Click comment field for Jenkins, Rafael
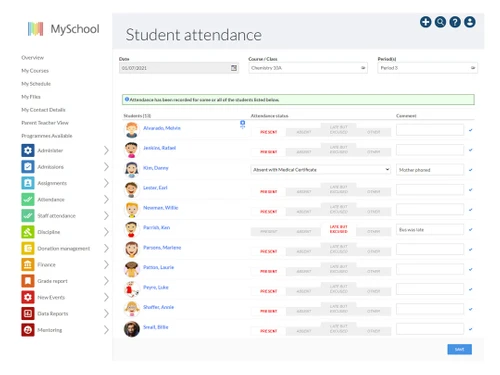Image resolution: width=500 pixels, height=375 pixels. click(430, 150)
